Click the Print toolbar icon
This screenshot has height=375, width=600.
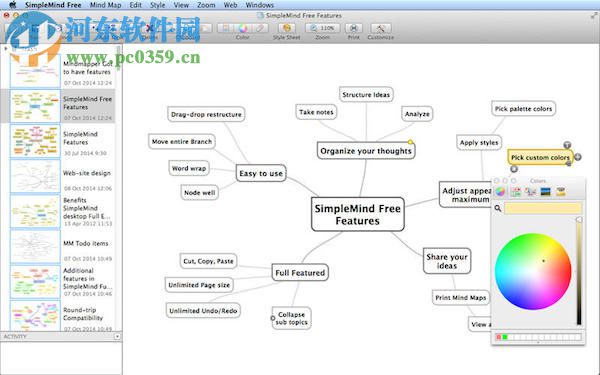354,28
